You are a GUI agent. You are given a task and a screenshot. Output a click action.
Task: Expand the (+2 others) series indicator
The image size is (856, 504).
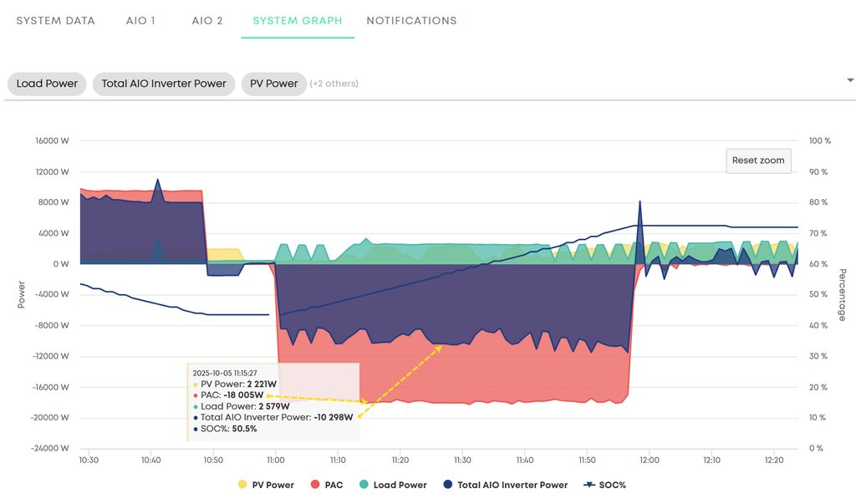334,84
